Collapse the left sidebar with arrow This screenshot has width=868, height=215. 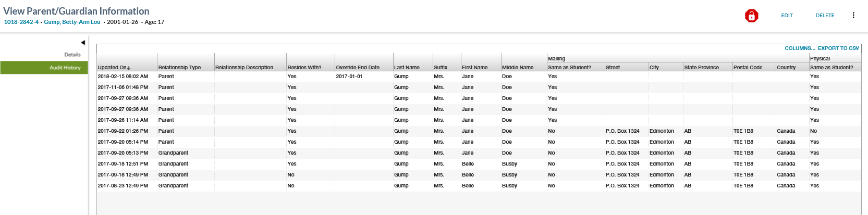(x=83, y=43)
